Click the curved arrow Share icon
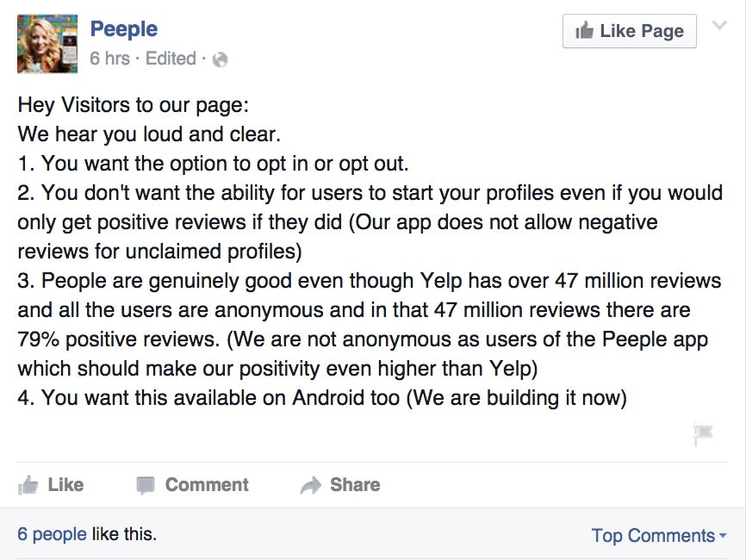The height and width of the screenshot is (560, 746). (x=311, y=485)
